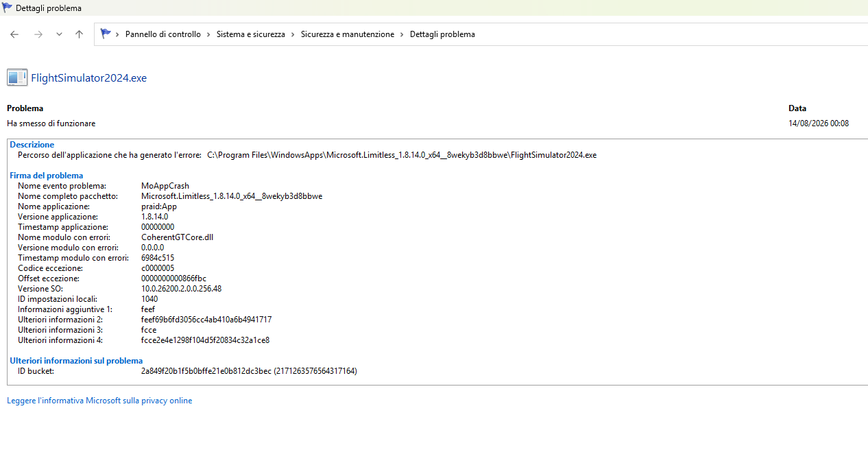Select the Problema column header
Screen dimensions: 868x474
[x=25, y=108]
